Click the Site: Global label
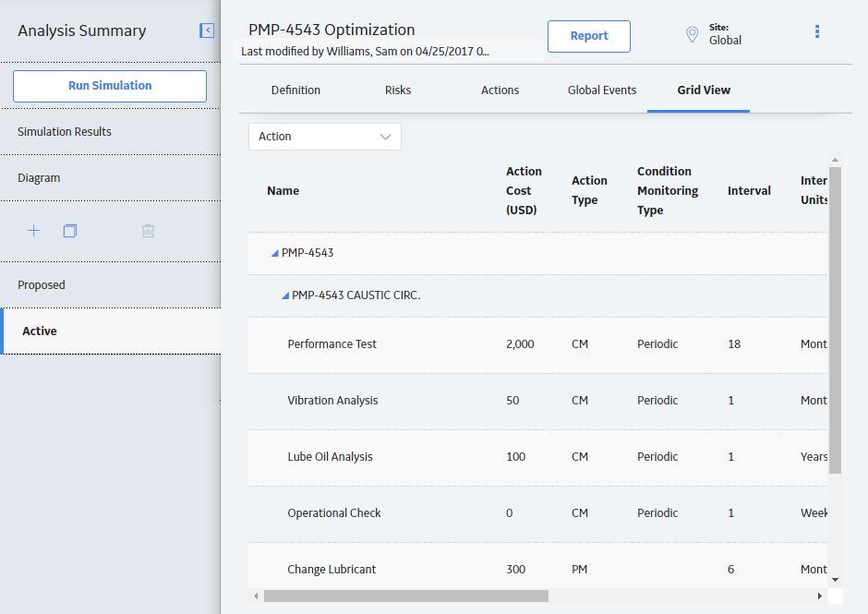This screenshot has height=614, width=868. [725, 34]
